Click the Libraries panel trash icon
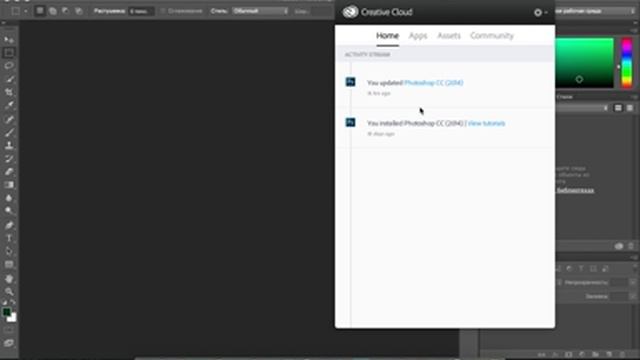The width and height of the screenshot is (640, 360). pyautogui.click(x=631, y=246)
